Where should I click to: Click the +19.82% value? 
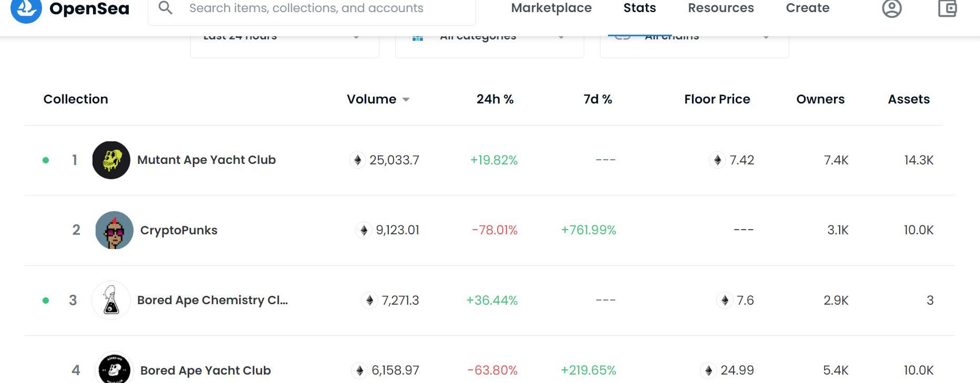tap(494, 160)
